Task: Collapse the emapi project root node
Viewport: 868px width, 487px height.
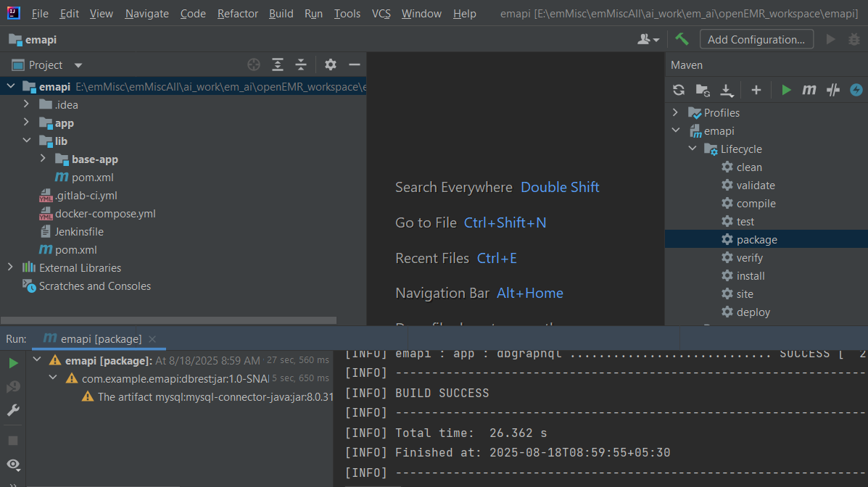Action: (x=11, y=86)
